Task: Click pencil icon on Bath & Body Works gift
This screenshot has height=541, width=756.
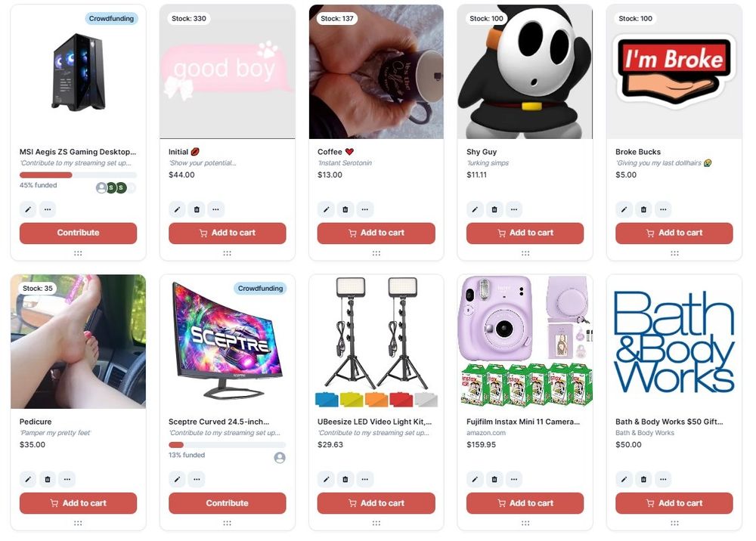Action: [x=624, y=479]
